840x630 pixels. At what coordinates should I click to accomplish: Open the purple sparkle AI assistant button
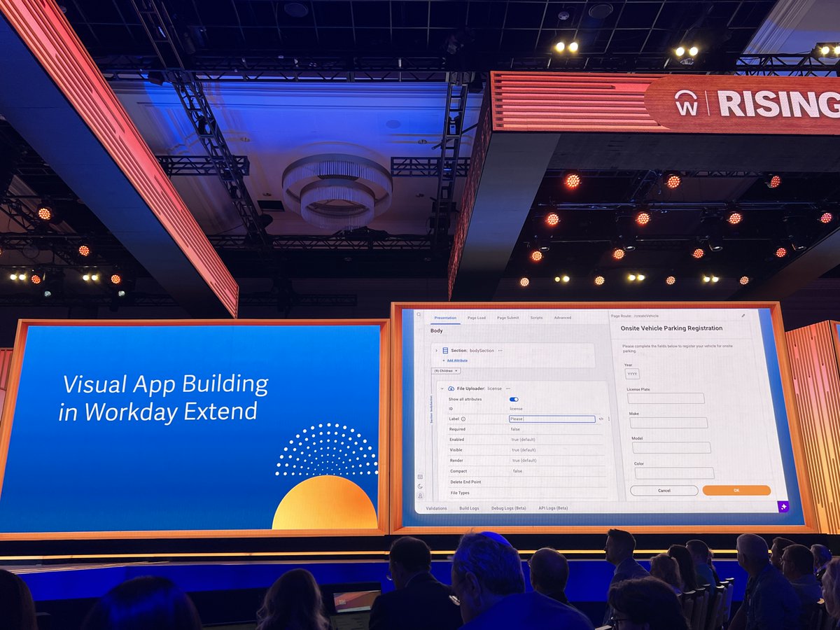point(783,507)
